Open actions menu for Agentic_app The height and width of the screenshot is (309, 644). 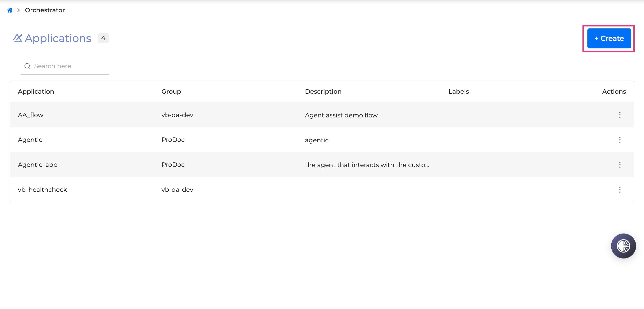[620, 165]
